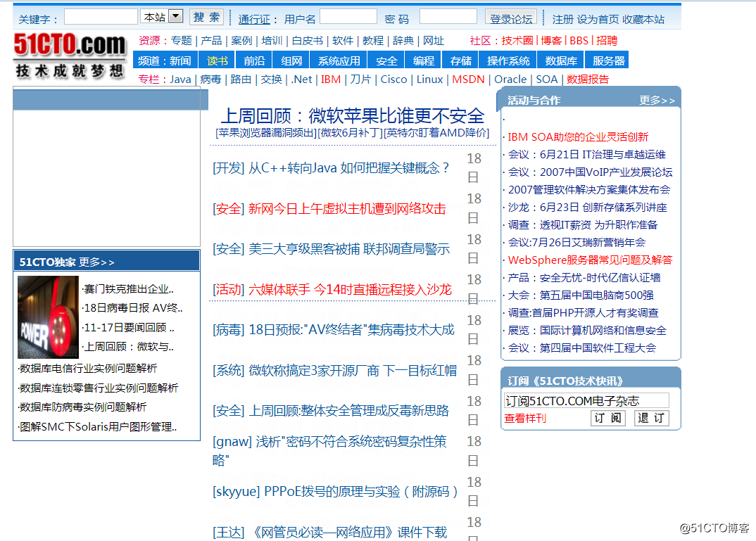
Task: Switch to the 数据库 channel tab
Action: [561, 61]
